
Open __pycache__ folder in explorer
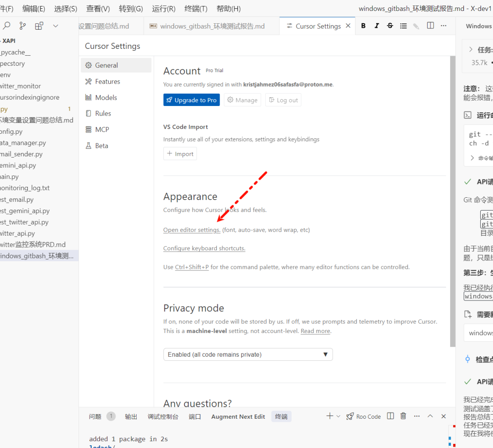click(x=39, y=52)
